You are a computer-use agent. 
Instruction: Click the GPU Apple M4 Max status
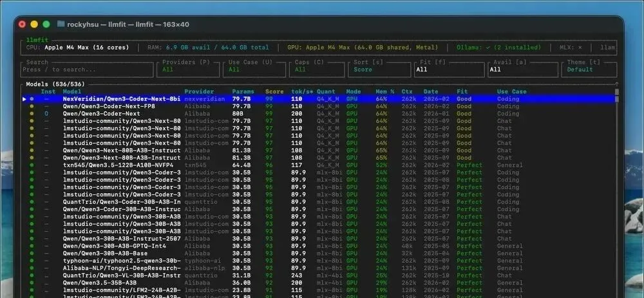click(x=363, y=47)
